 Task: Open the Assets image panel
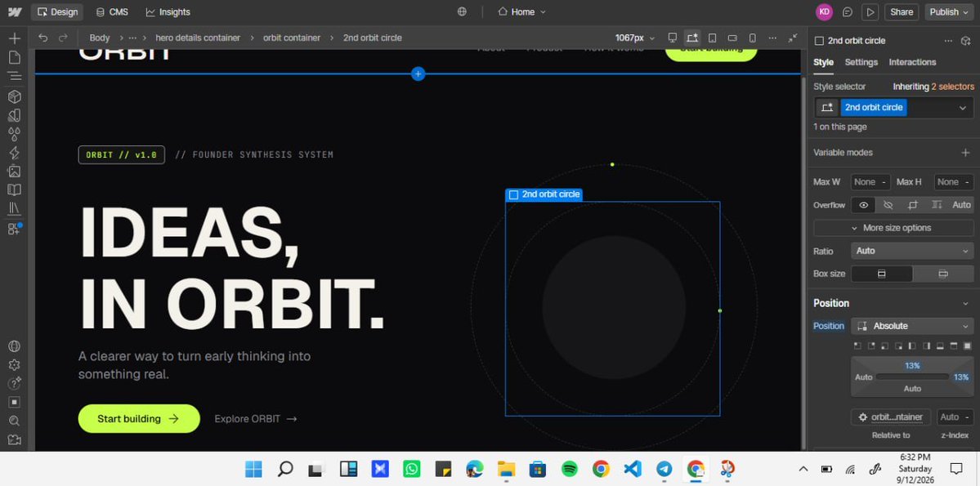(15, 172)
